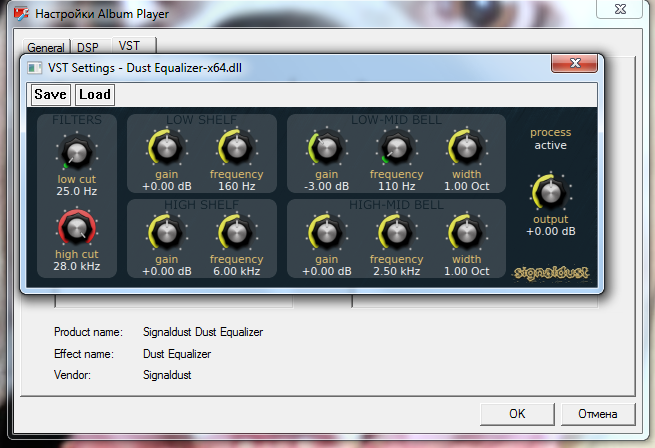Click the High Shelf frequency knob
Image resolution: width=655 pixels, height=448 pixels.
coord(237,233)
